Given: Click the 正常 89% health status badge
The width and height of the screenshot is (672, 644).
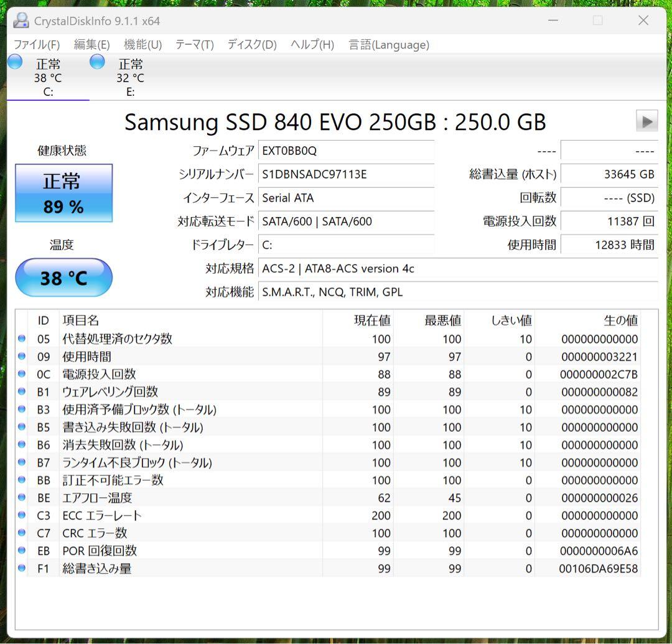Looking at the screenshot, I should (x=63, y=193).
